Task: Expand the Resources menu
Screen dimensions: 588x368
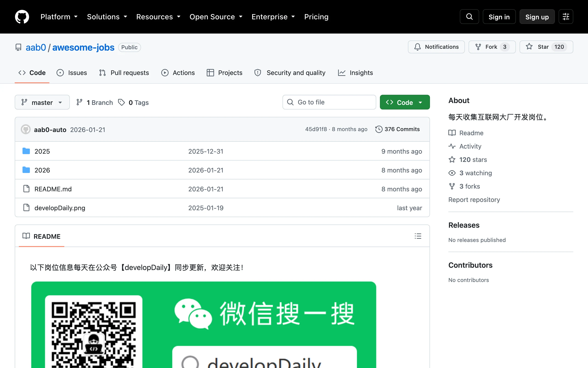Action: 158,17
